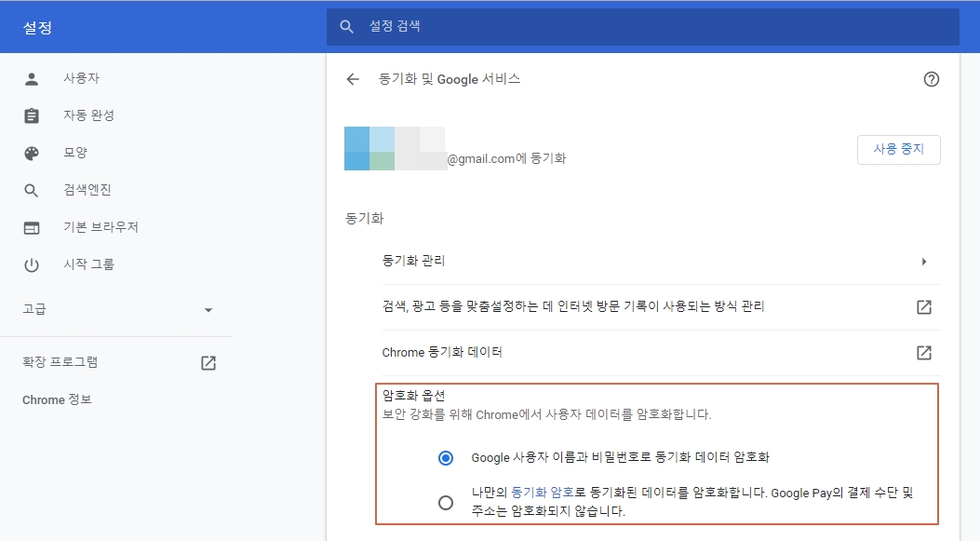
Task: Click the search icon in 설정 검색 bar
Action: (x=346, y=26)
